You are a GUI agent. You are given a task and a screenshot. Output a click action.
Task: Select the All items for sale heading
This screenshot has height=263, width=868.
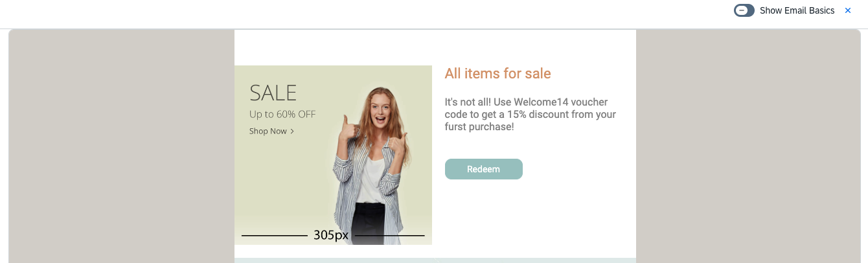[497, 74]
